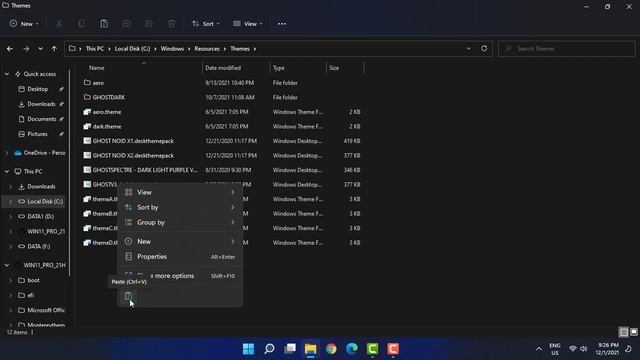Open the taskbar clock and date
This screenshot has width=640, height=360.
(608, 349)
